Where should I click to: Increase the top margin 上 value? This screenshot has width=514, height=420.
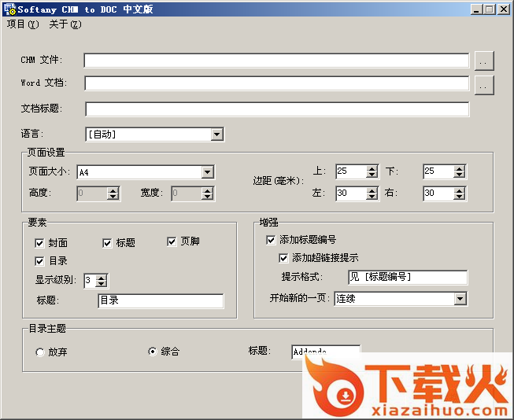pos(372,168)
